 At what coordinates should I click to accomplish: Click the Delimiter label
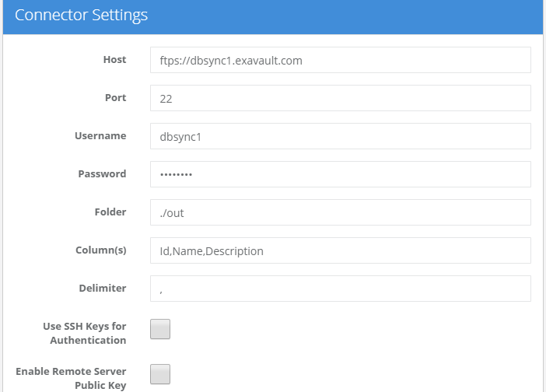(102, 288)
